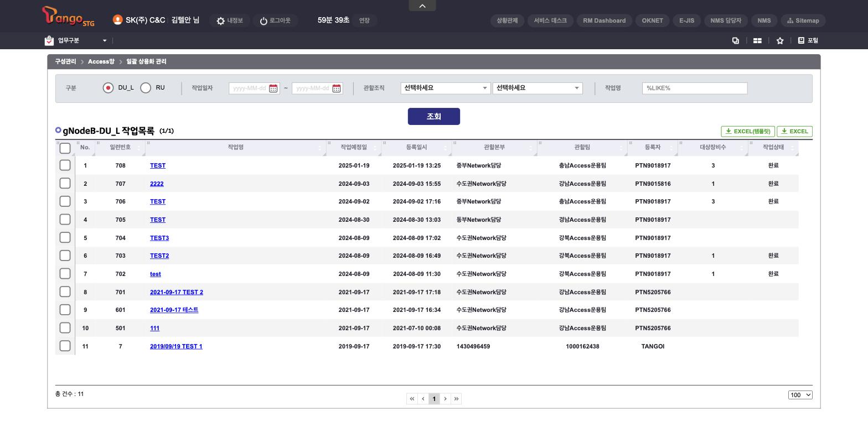Select the RU radio button
This screenshot has height=427, width=868.
pos(146,88)
